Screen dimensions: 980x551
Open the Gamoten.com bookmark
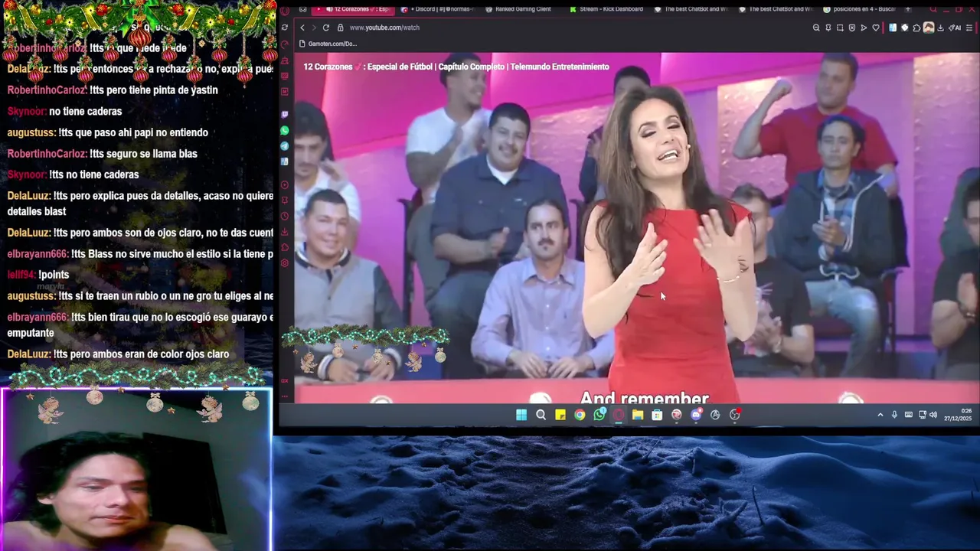328,44
